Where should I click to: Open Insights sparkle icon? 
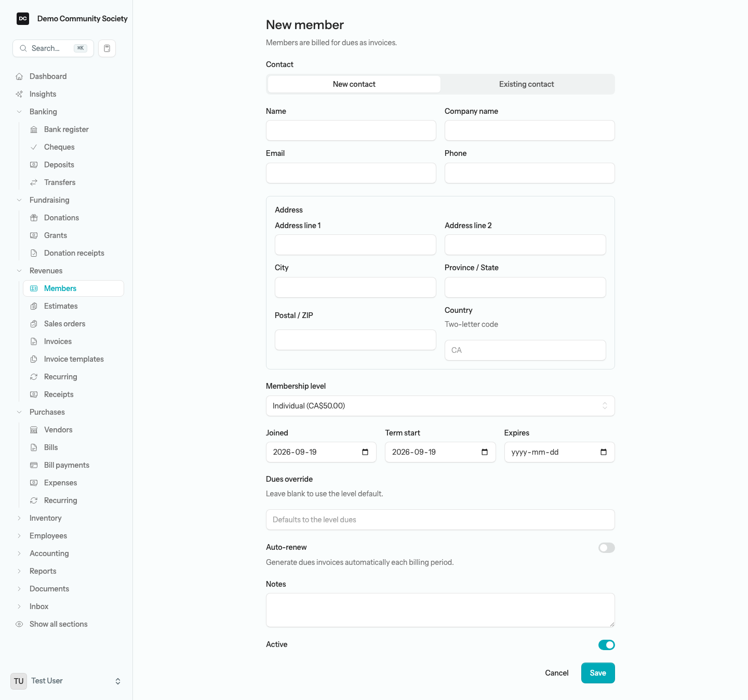19,94
